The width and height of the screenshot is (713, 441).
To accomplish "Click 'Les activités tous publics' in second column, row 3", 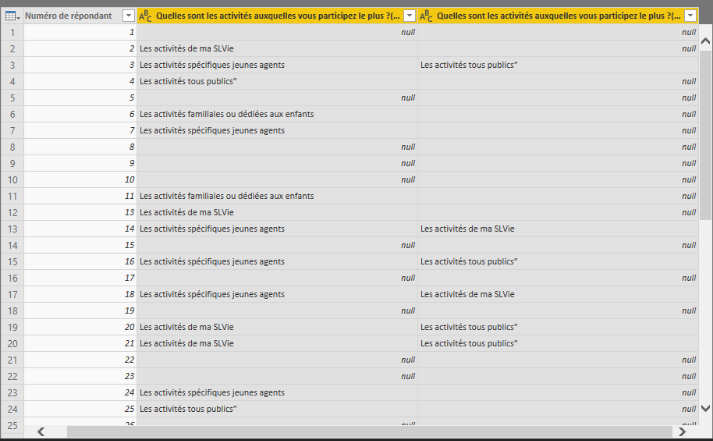I will [469, 65].
